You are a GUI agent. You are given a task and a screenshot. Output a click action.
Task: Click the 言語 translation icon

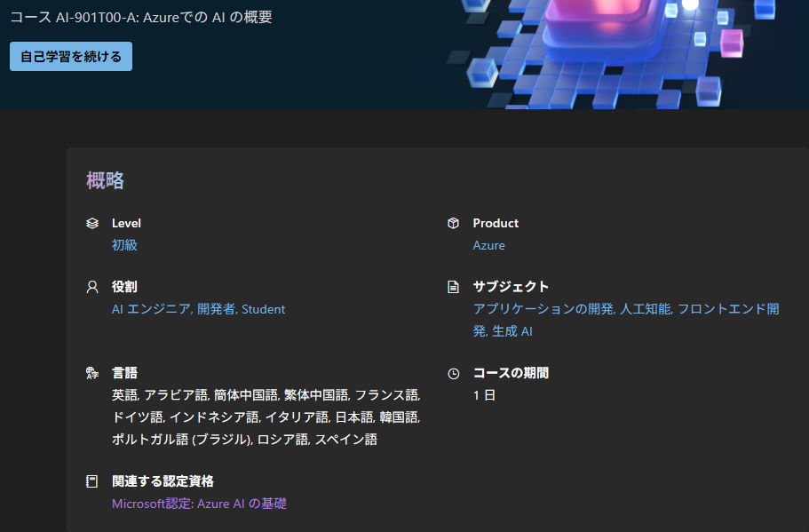tap(92, 372)
